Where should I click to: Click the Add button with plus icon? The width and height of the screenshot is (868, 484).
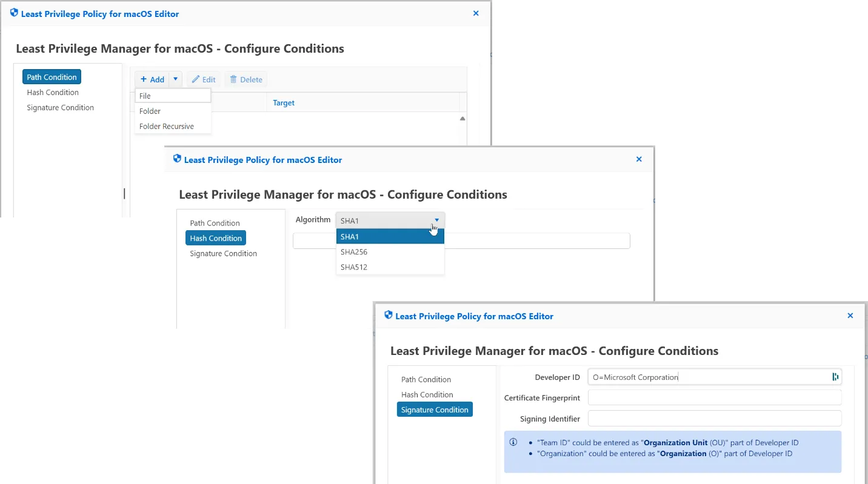point(152,79)
